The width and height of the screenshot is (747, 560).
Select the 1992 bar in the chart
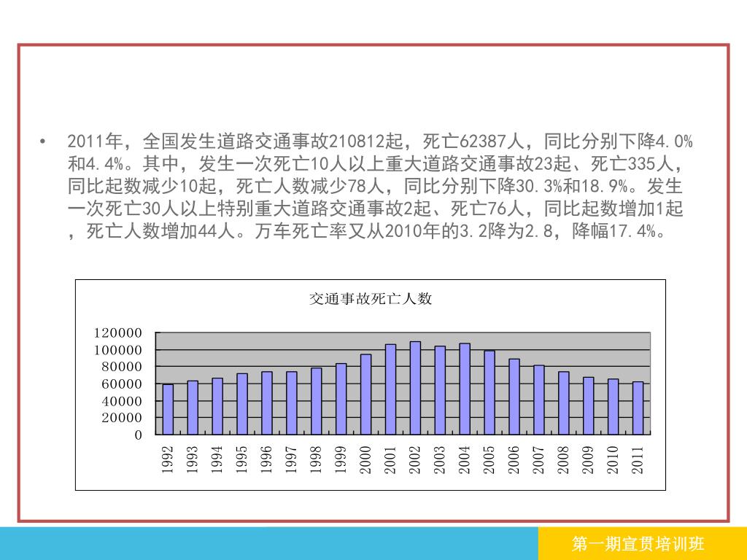(168, 409)
